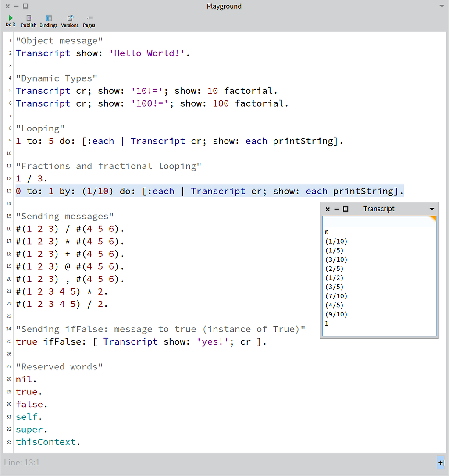Screen dimensions: 449x476
Task: Click the '10!=' string on line 5
Action: tap(147, 91)
